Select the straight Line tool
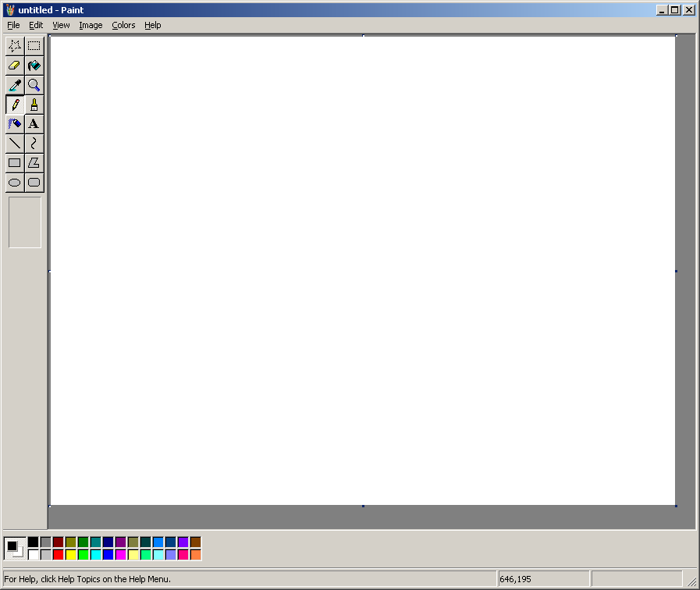Image resolution: width=700 pixels, height=590 pixels. coord(15,144)
